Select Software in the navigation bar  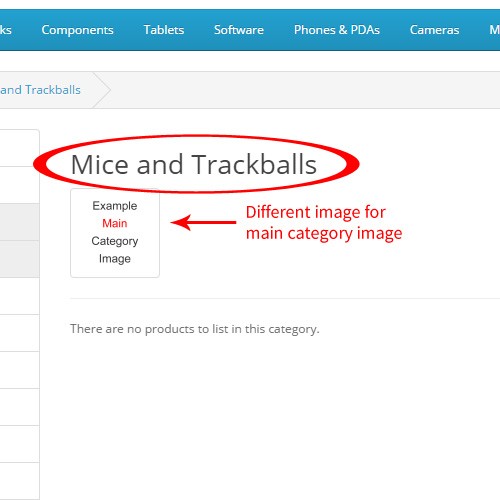point(239,30)
